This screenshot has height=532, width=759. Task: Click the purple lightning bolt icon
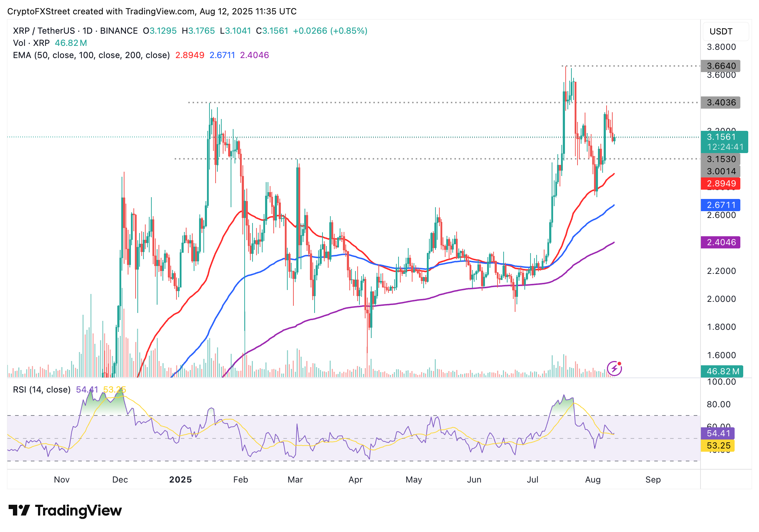tap(614, 368)
